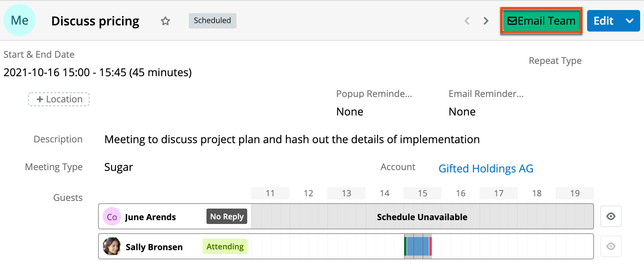The width and height of the screenshot is (644, 264).
Task: Click the meeting description text
Action: pos(292,139)
